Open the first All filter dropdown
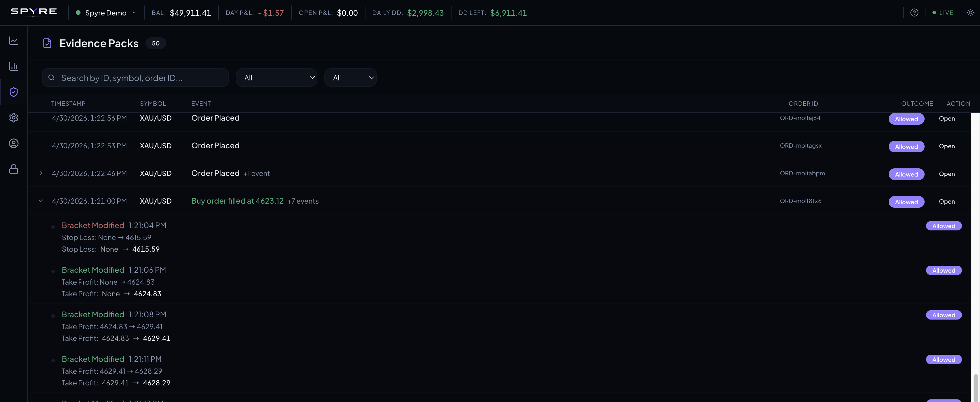This screenshot has height=402, width=980. pos(276,77)
